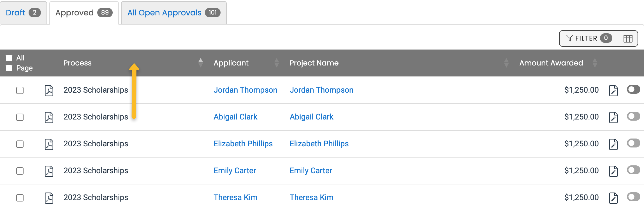Select the checkbox for Abigail Clark row

(20, 117)
